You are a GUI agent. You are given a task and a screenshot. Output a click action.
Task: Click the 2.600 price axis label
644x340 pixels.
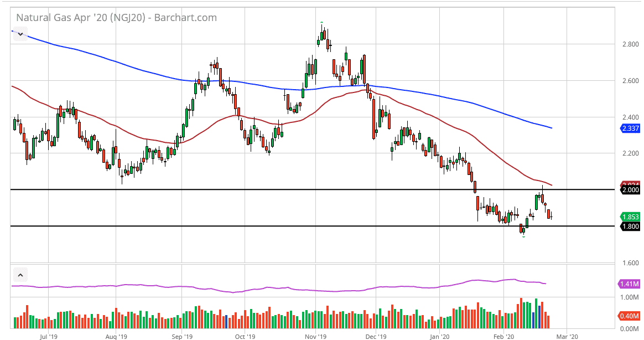pos(631,81)
